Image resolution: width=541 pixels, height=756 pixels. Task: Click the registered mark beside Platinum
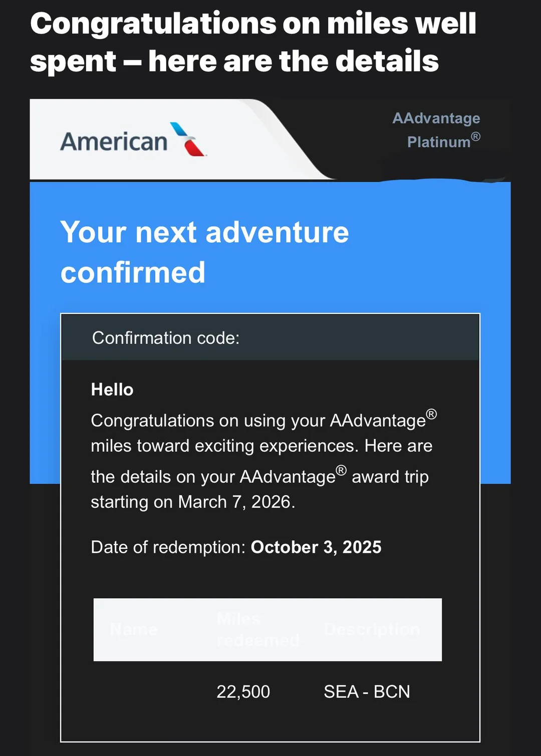(476, 136)
